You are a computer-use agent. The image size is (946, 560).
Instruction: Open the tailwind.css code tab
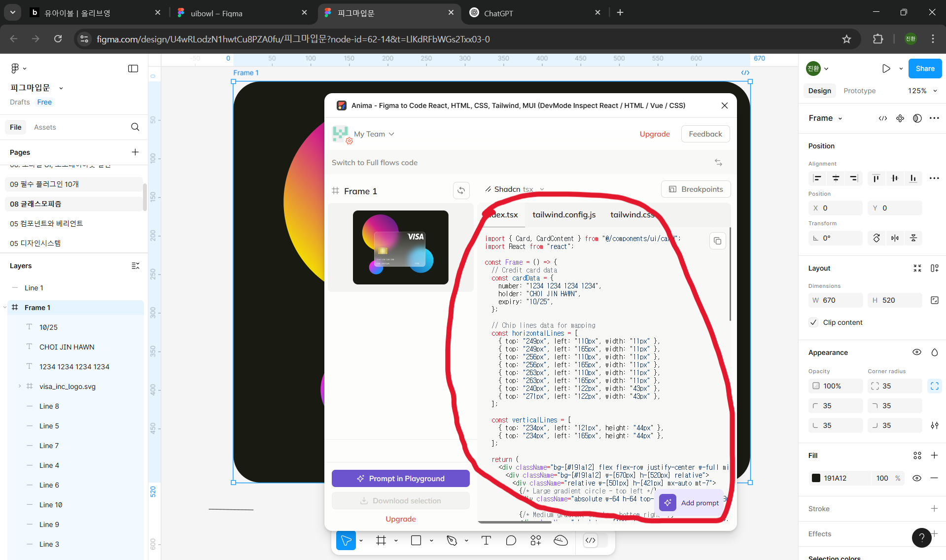click(632, 214)
